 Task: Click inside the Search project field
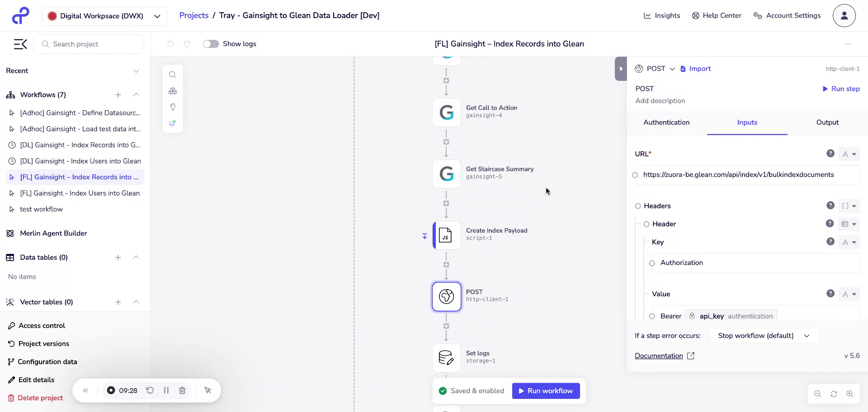[x=89, y=44]
